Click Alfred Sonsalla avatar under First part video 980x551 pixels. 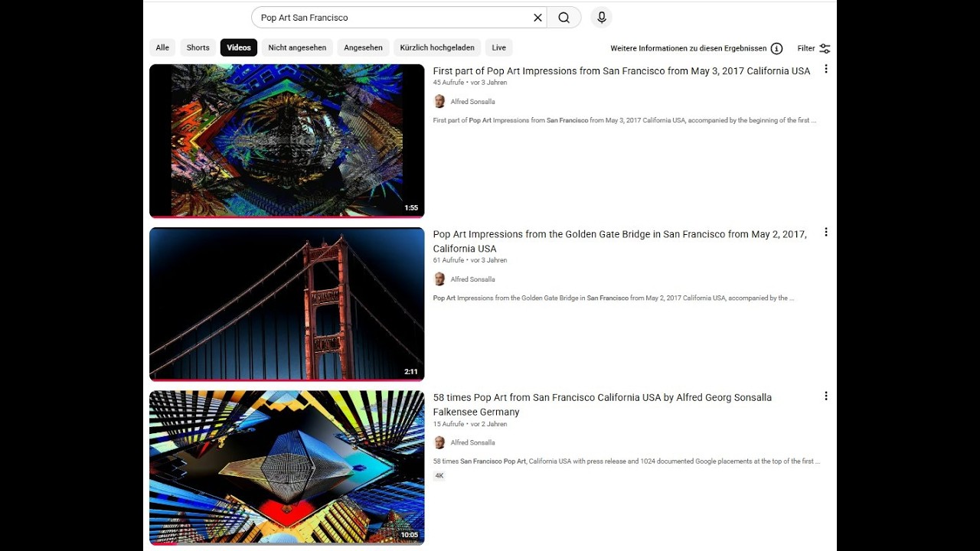click(439, 101)
